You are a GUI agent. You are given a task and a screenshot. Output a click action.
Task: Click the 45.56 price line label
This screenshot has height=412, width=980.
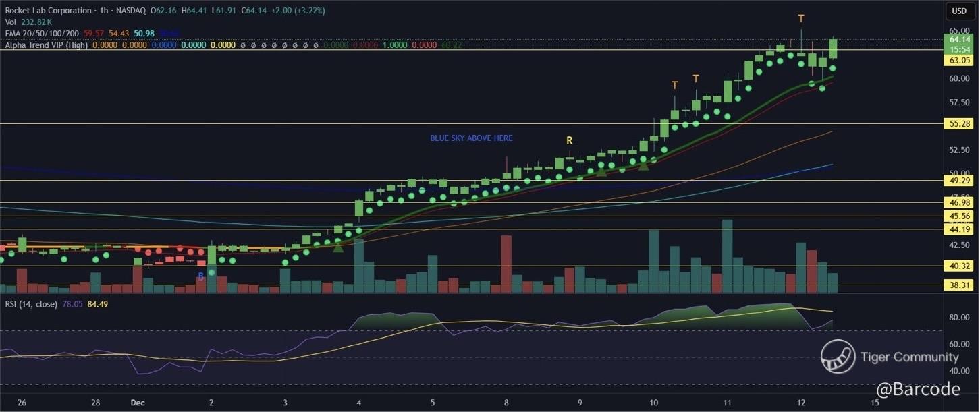tap(960, 216)
